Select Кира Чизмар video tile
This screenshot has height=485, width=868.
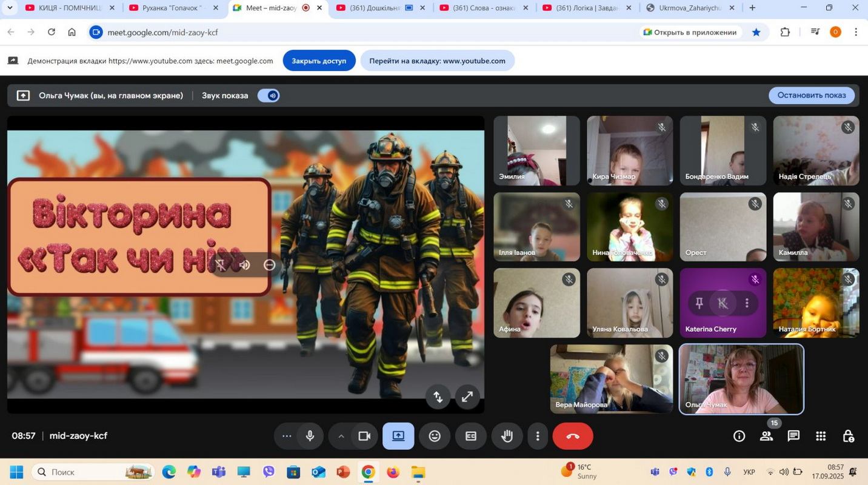629,150
